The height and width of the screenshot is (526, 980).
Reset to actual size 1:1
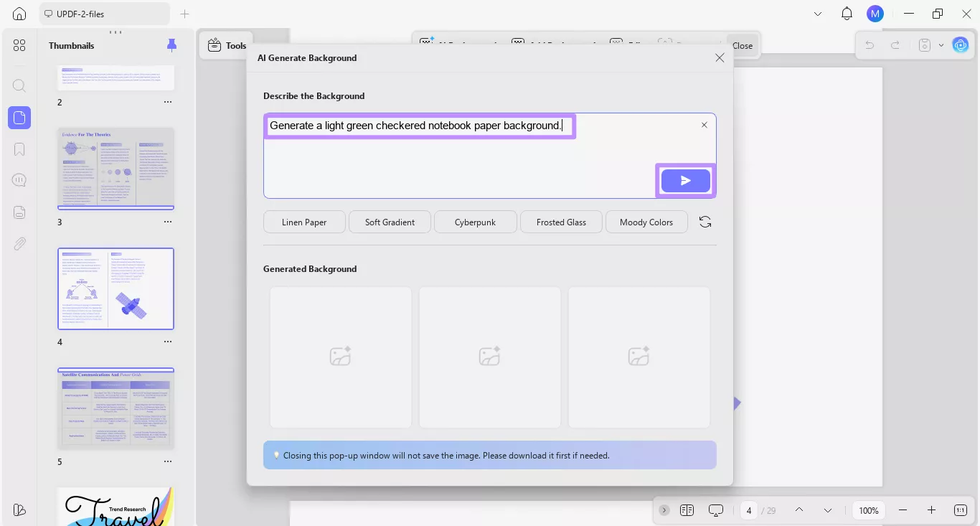coord(961,510)
